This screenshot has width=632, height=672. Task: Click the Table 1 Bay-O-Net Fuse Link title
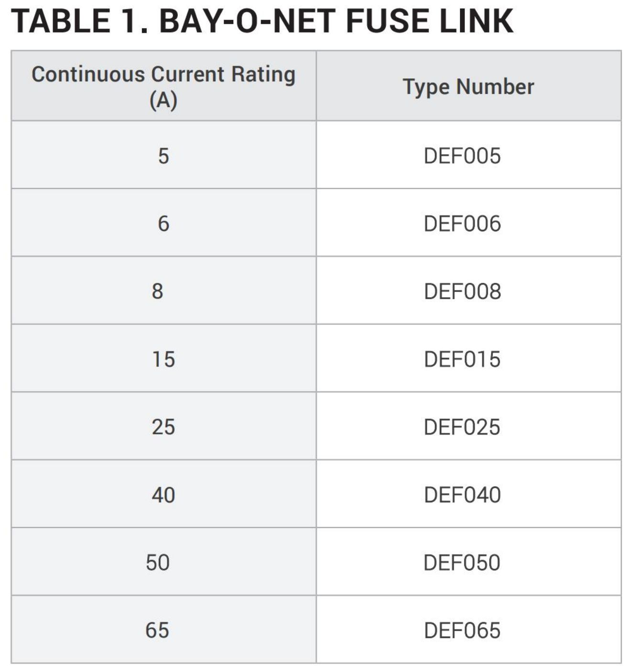click(x=262, y=22)
